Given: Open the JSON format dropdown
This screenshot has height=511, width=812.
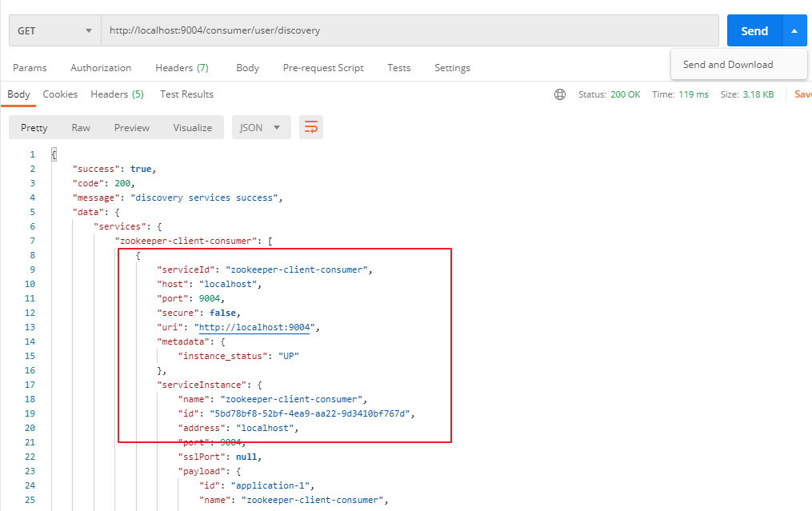Looking at the screenshot, I should [x=259, y=127].
